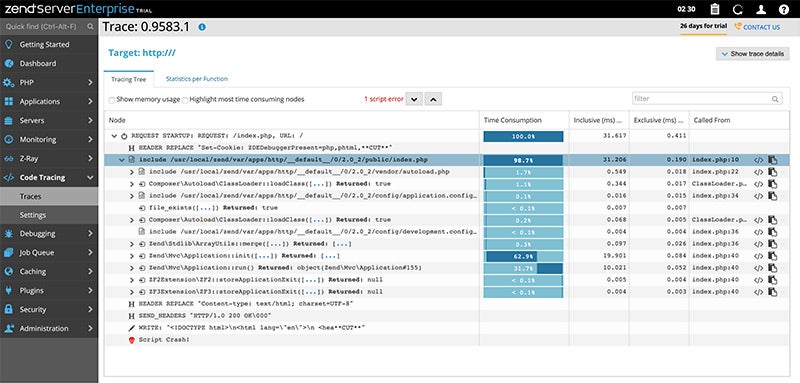Open the Monitoring sidebar menu

(x=49, y=139)
